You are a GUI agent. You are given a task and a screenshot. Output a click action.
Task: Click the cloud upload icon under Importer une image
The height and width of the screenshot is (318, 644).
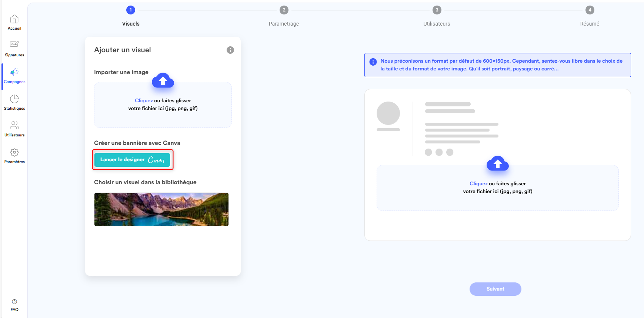click(x=163, y=80)
